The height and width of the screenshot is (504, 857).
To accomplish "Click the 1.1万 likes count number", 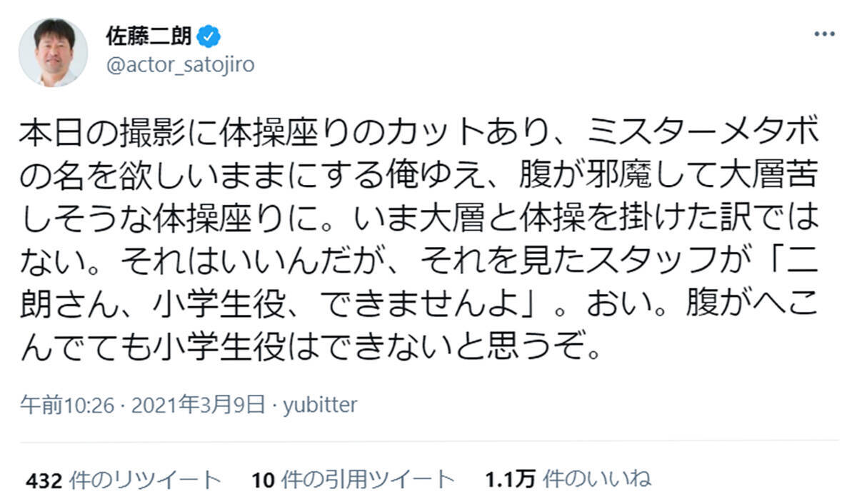I will (510, 479).
